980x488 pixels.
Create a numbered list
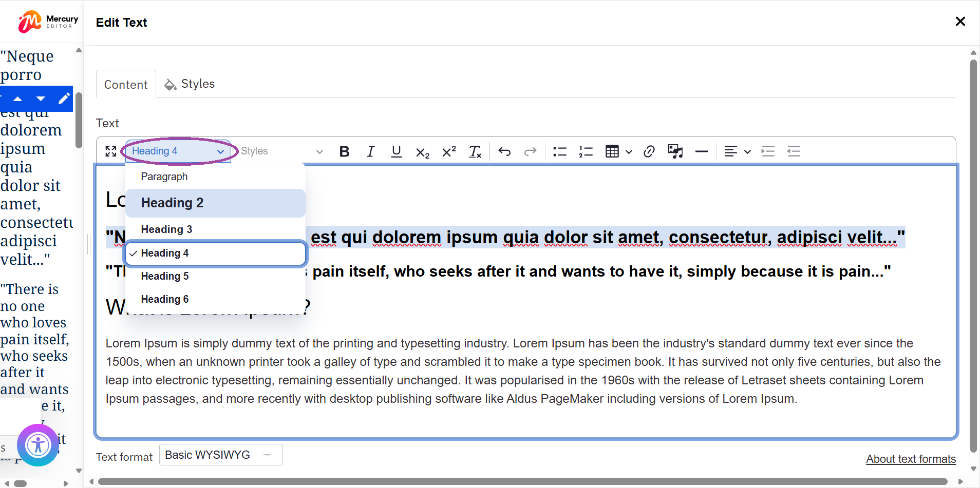click(585, 151)
